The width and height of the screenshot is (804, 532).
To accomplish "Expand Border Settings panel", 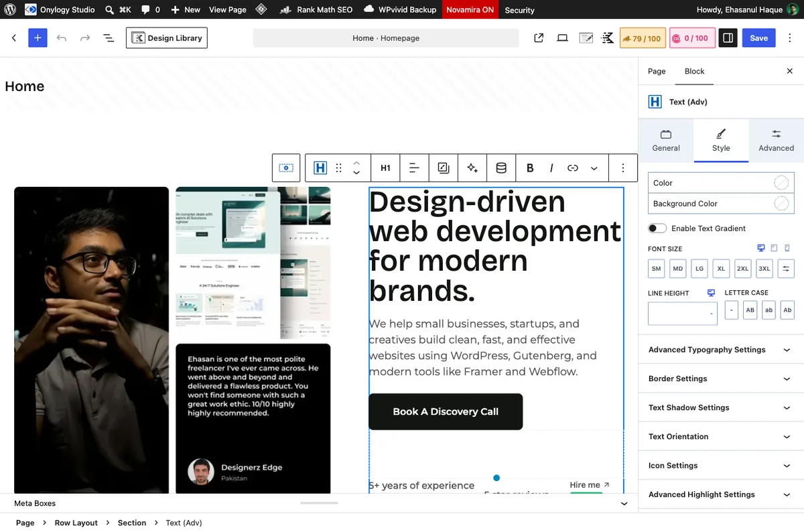I will tap(721, 379).
